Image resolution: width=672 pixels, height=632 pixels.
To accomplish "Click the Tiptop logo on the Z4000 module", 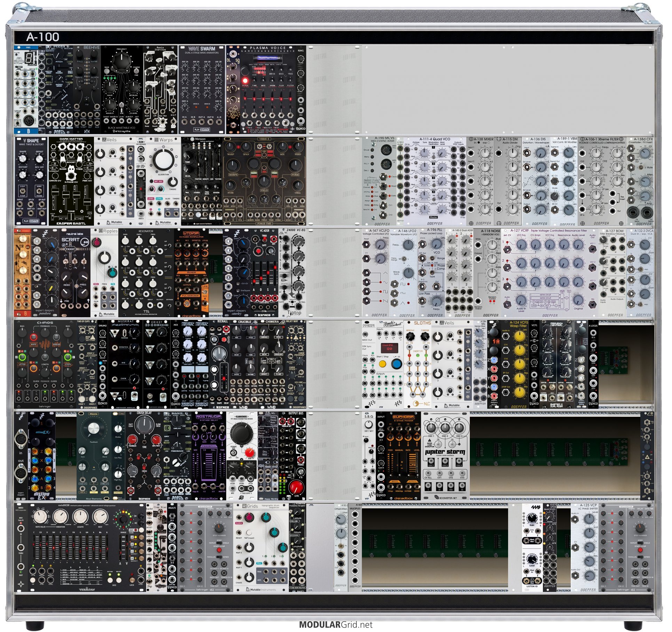I will (x=294, y=313).
